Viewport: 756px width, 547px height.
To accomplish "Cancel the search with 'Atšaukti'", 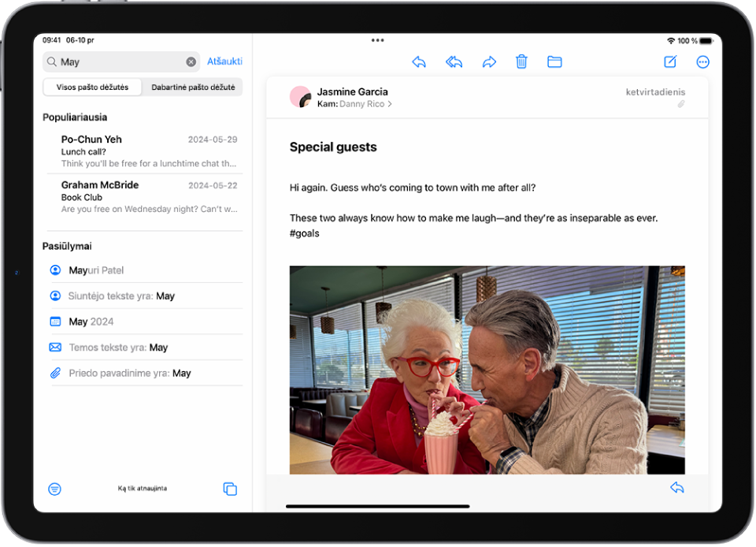I will [x=224, y=61].
